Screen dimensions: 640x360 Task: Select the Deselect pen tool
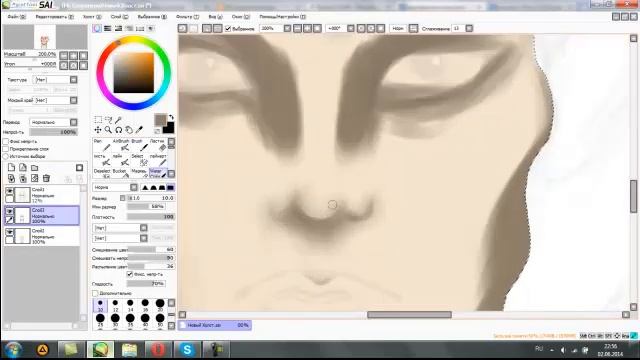coord(102,173)
